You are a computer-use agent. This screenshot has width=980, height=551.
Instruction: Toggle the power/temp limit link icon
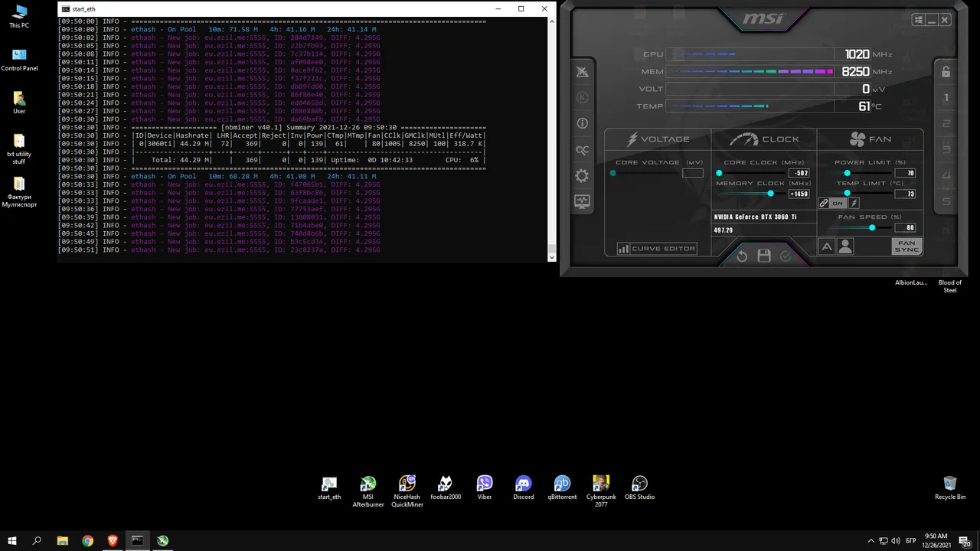pos(824,204)
